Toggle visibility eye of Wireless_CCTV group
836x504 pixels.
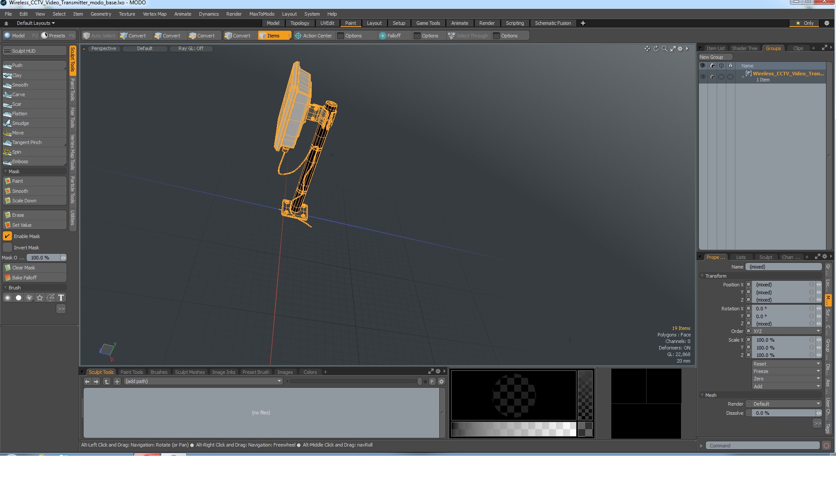[702, 77]
